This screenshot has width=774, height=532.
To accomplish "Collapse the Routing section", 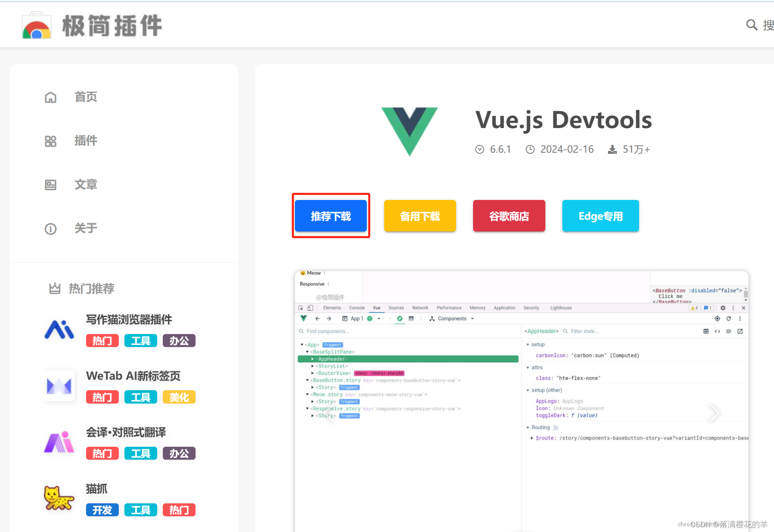I will pyautogui.click(x=528, y=427).
